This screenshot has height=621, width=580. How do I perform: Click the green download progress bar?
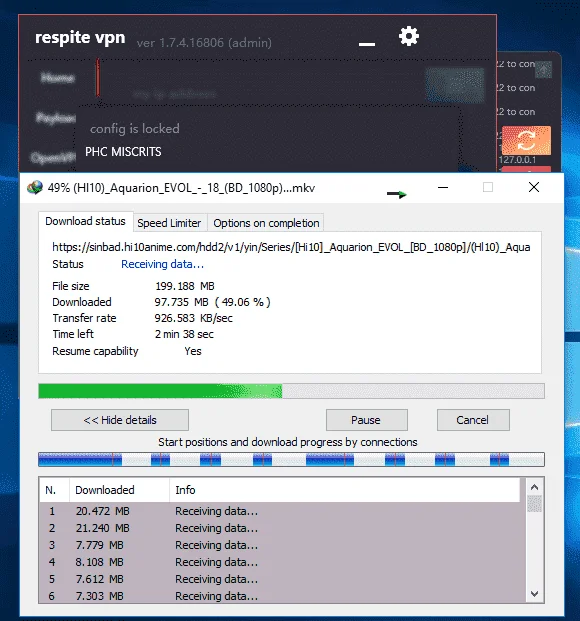point(291,391)
